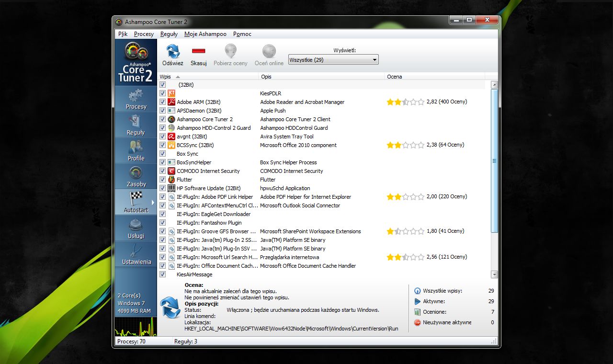
Task: Click the Nieużywane aktywne stop icon
Action: tap(417, 322)
